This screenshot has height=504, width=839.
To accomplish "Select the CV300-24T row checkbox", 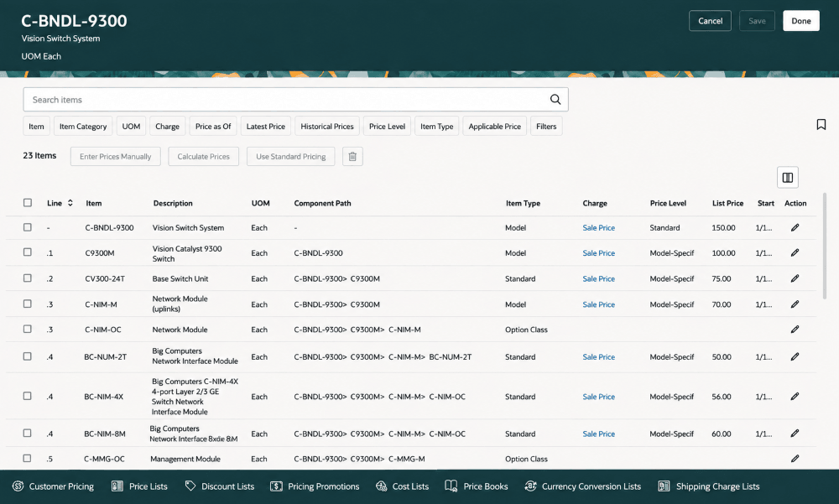I will [28, 278].
